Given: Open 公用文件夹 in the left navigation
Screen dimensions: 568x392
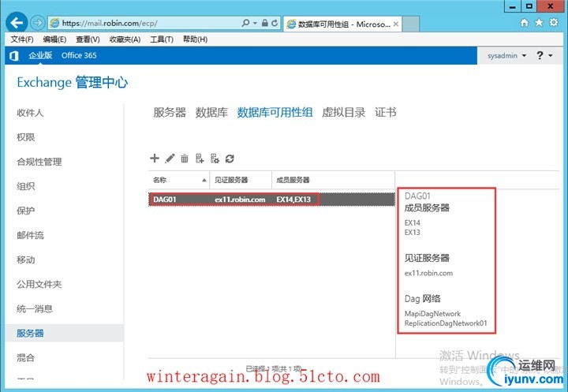Looking at the screenshot, I should 39,284.
